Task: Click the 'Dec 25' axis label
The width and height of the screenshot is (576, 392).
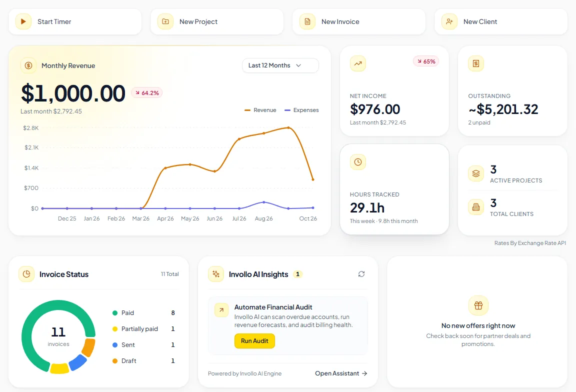Action: coord(67,218)
